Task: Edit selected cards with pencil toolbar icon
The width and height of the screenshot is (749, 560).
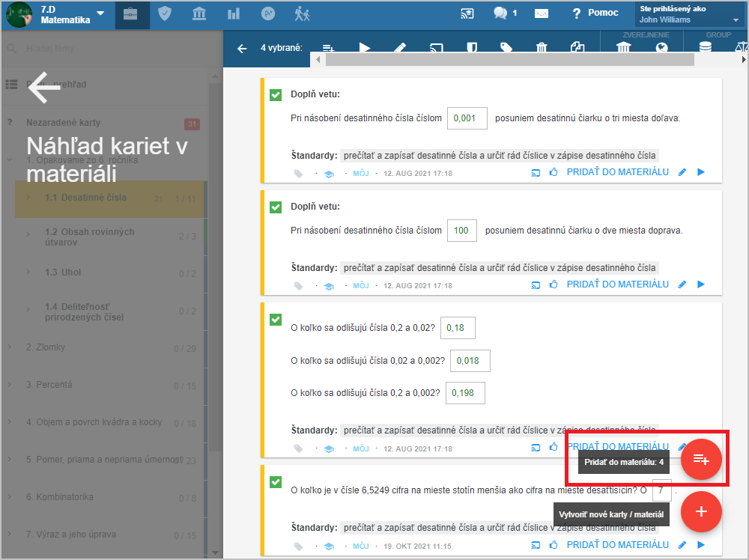Action: 400,48
